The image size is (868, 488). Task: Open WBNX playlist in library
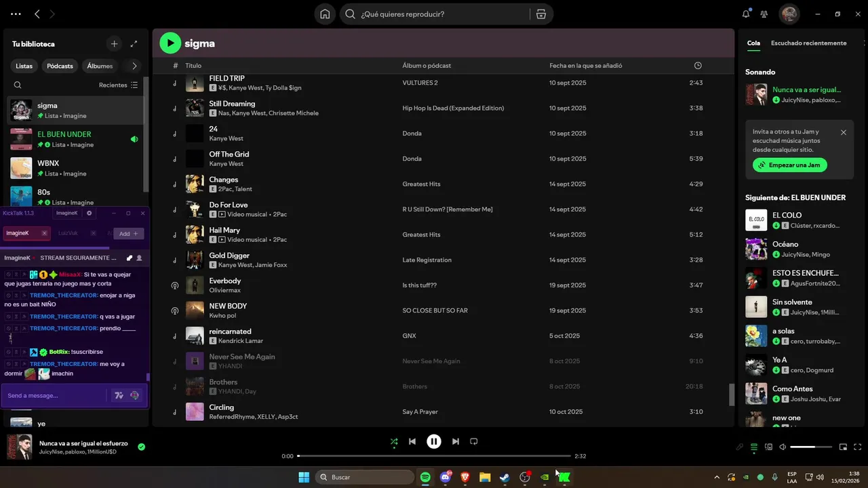click(75, 168)
